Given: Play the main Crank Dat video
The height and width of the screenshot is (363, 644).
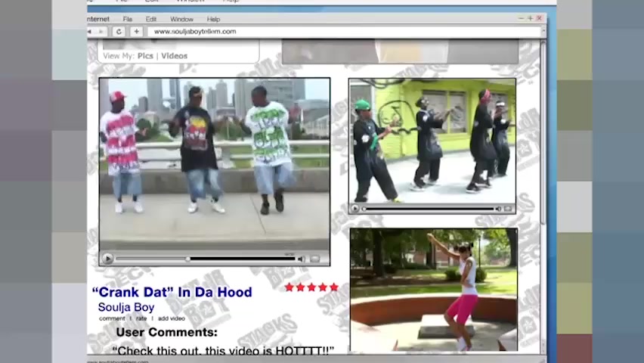Looking at the screenshot, I should pos(107,259).
